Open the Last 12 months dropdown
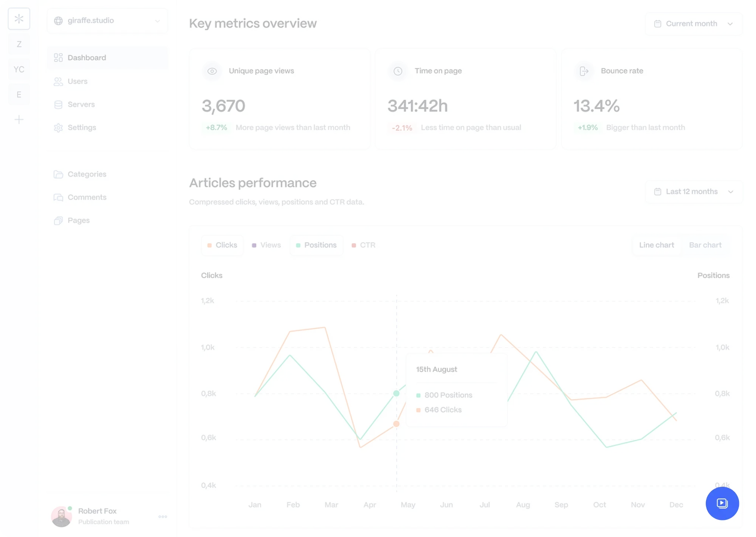 (693, 192)
